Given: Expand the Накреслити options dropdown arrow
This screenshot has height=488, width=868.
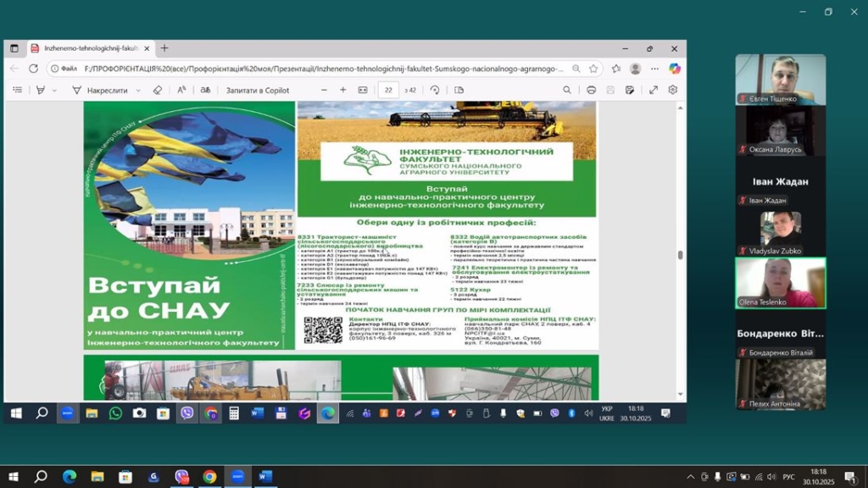Looking at the screenshot, I should point(139,90).
